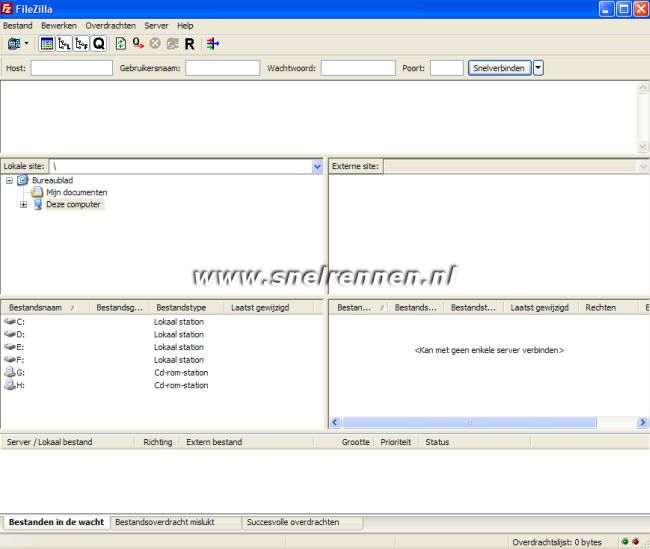Screen dimensions: 650x549
Task: Click the red activity indicator light
Action: [x=635, y=542]
